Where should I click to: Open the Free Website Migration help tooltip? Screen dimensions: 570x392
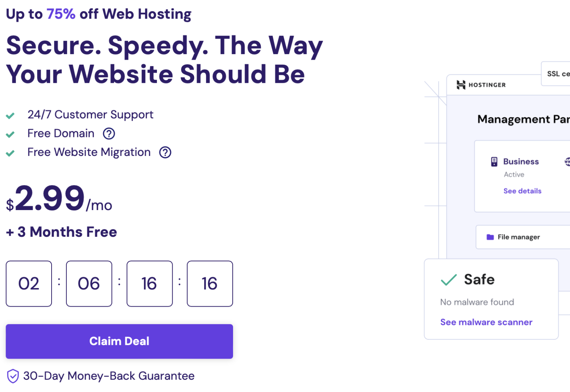165,152
